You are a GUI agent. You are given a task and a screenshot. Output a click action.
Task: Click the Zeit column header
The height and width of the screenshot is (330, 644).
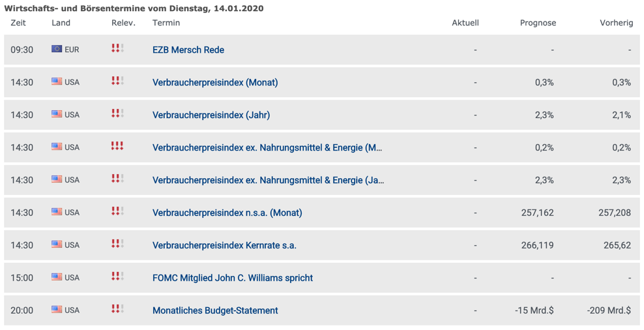(x=18, y=23)
